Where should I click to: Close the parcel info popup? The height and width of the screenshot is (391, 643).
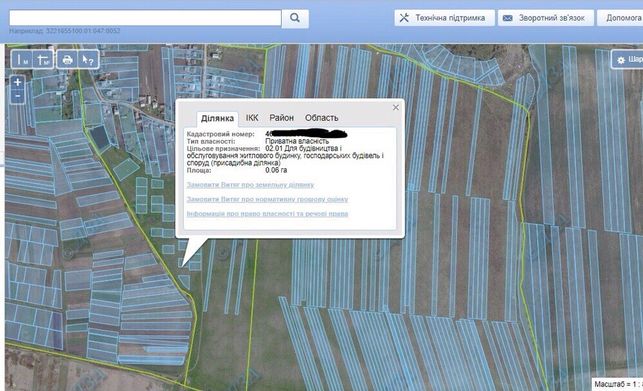click(x=396, y=107)
